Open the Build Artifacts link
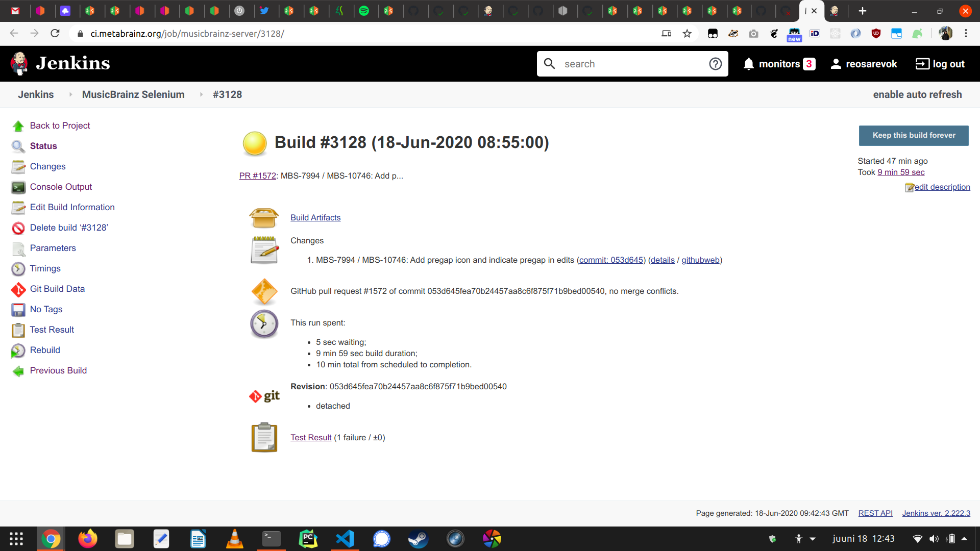This screenshot has width=980, height=551. point(315,217)
